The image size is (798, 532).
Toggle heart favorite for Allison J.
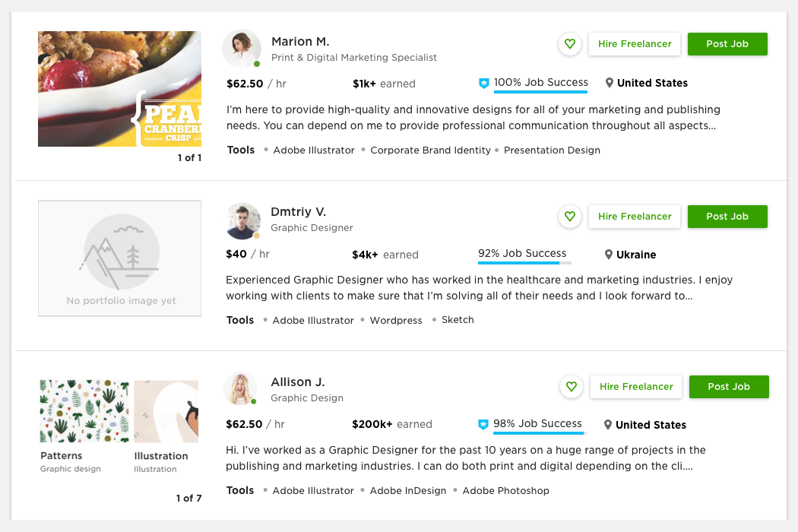tap(572, 387)
